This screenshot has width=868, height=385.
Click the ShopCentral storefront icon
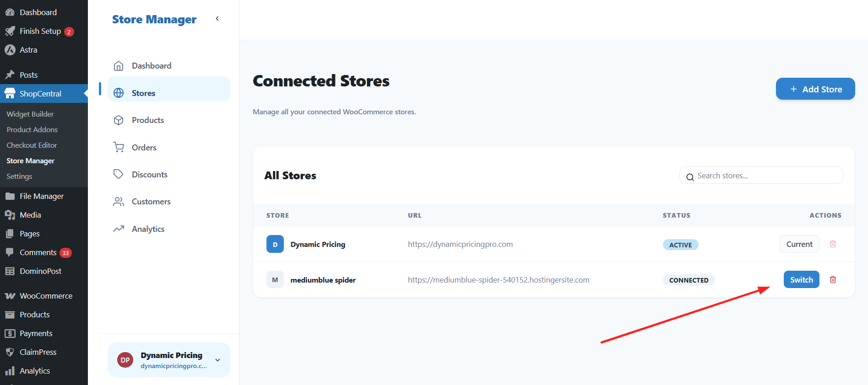(10, 93)
